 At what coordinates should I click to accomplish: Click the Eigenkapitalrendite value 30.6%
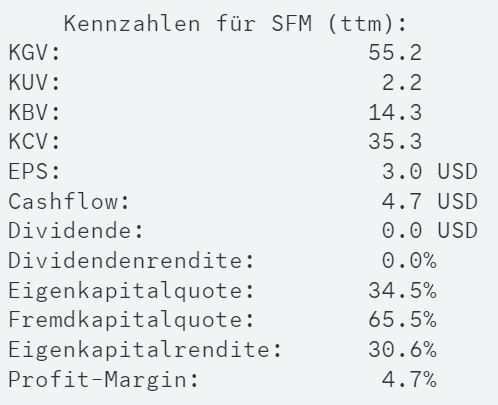[402, 349]
